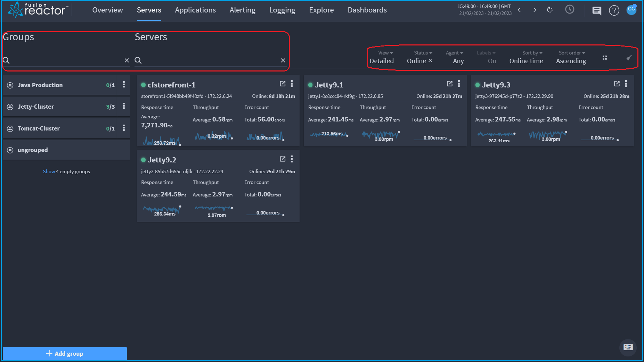Open the time picker clock icon

click(570, 9)
